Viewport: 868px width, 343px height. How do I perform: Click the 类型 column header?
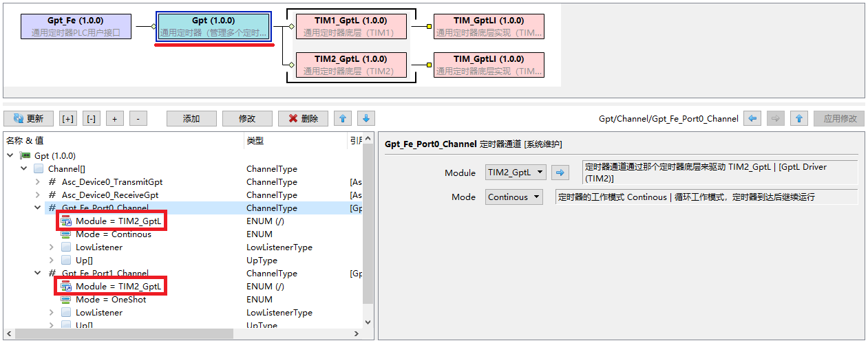tap(255, 141)
